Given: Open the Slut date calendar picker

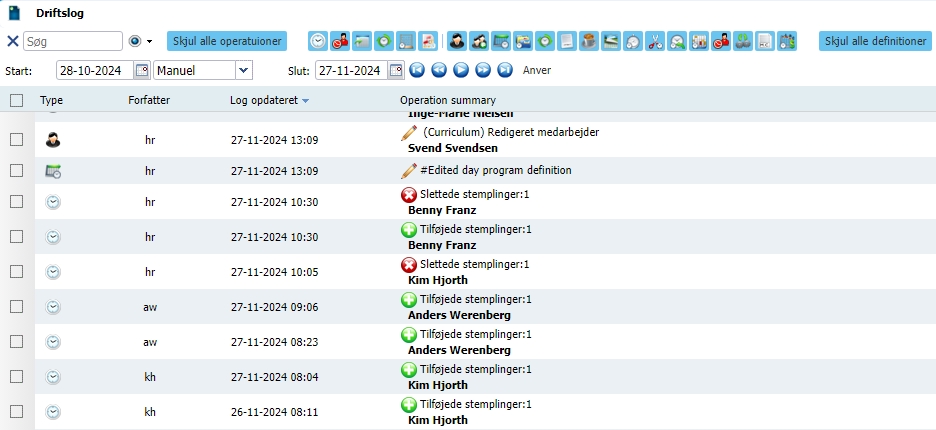Looking at the screenshot, I should pyautogui.click(x=396, y=70).
